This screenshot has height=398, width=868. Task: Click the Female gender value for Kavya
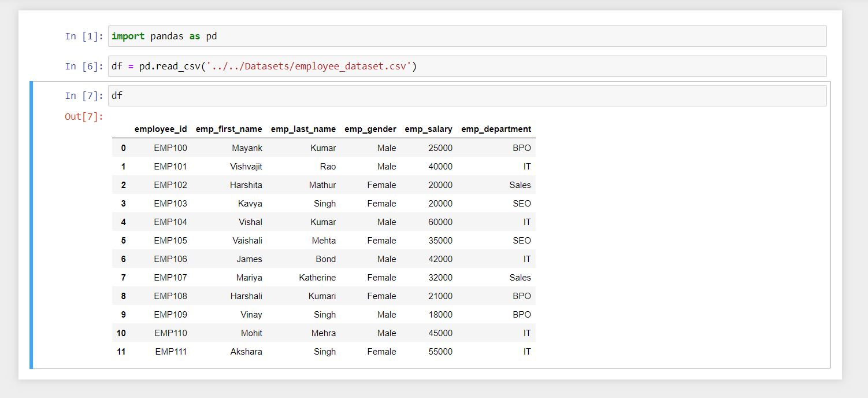pos(381,203)
